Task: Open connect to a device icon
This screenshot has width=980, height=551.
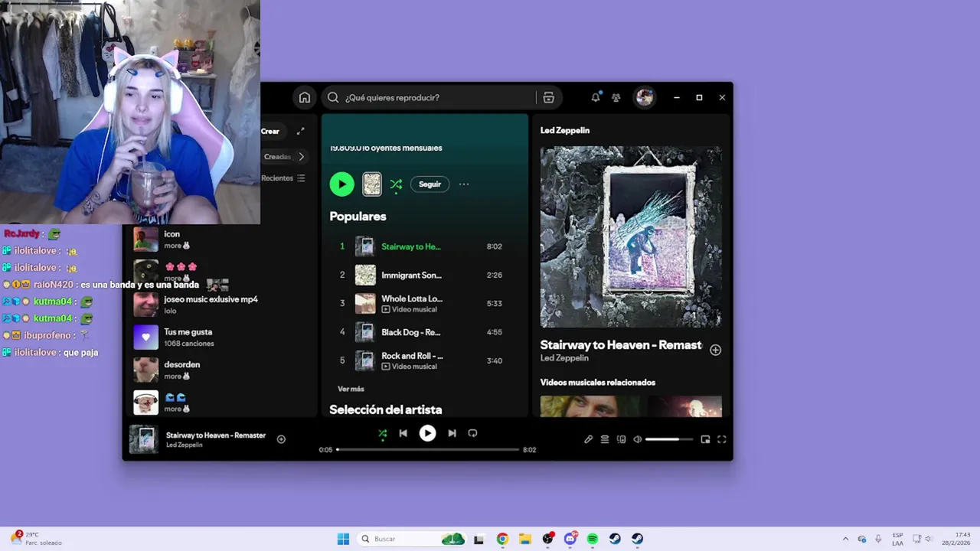Action: [x=621, y=439]
